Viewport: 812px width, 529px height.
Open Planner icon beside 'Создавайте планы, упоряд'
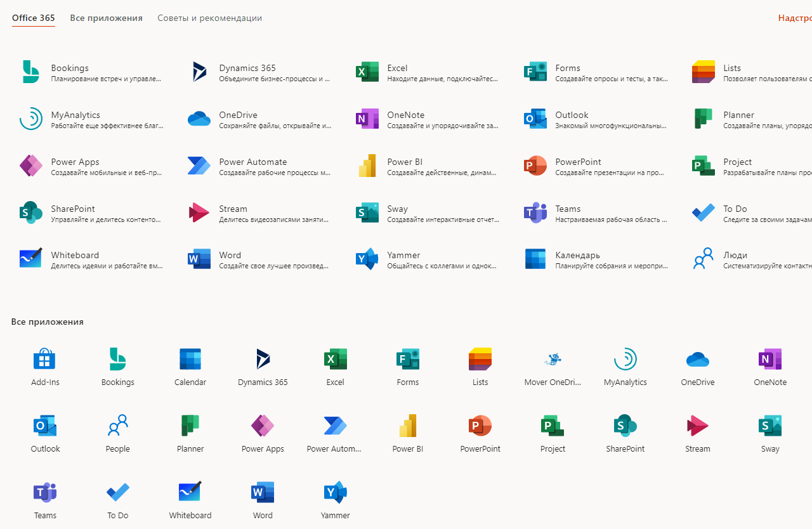(x=704, y=119)
